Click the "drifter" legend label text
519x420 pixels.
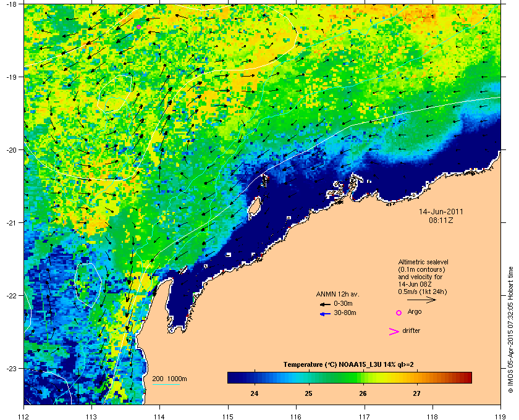(x=411, y=330)
